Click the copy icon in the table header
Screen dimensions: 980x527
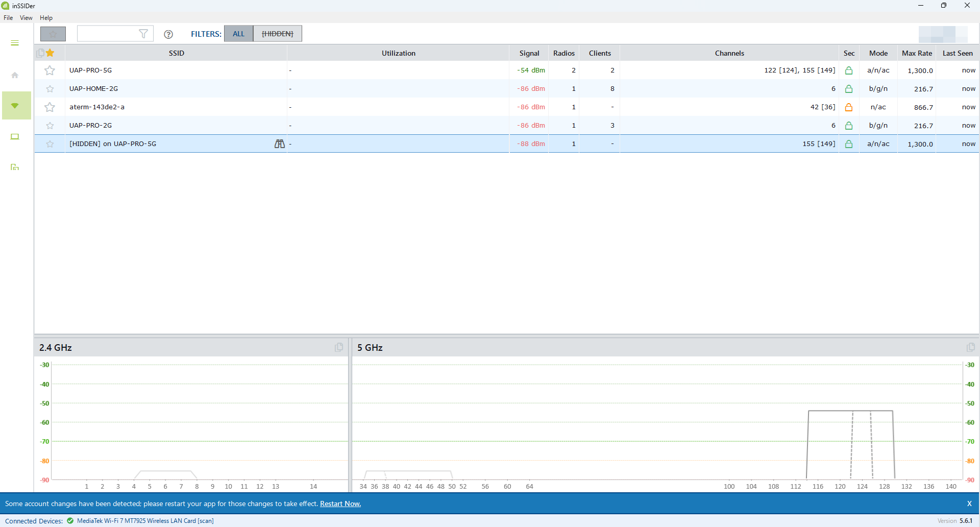[40, 53]
